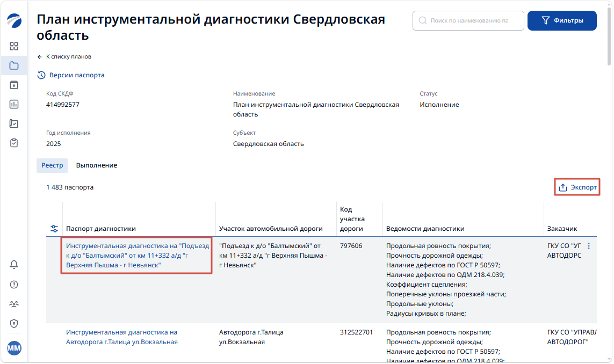This screenshot has width=614, height=364.
Task: Open the users group icon in sidebar
Action: (x=14, y=304)
